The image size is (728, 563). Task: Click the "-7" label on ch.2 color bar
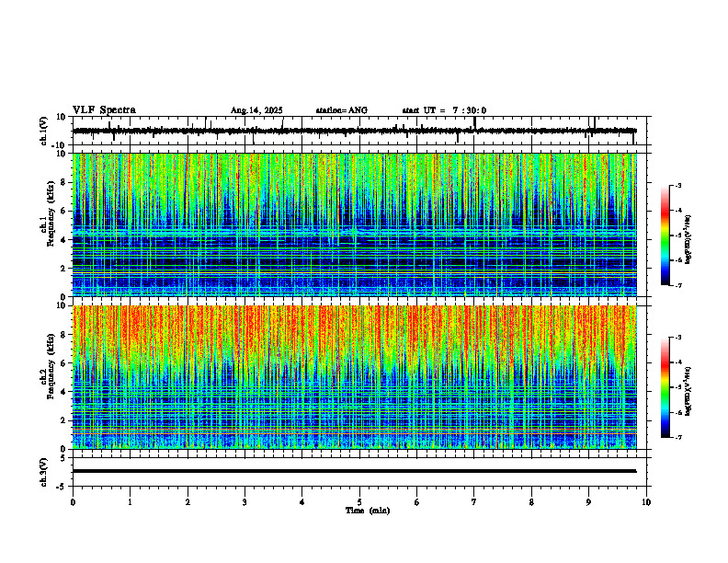click(678, 437)
